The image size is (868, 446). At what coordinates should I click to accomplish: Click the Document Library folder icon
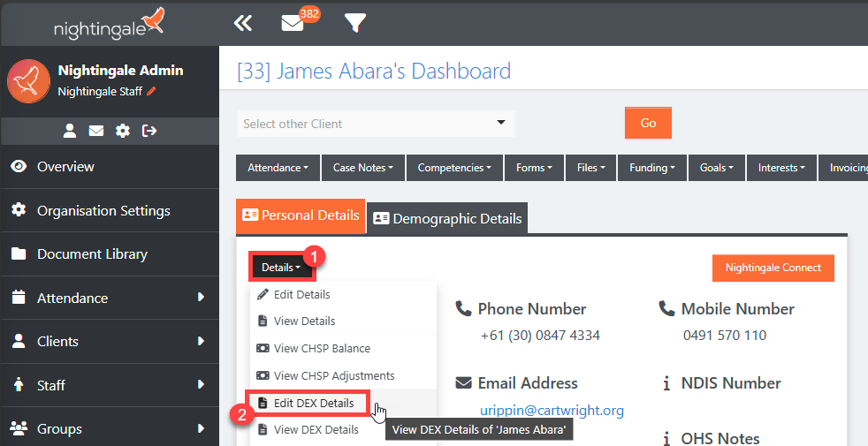(19, 253)
